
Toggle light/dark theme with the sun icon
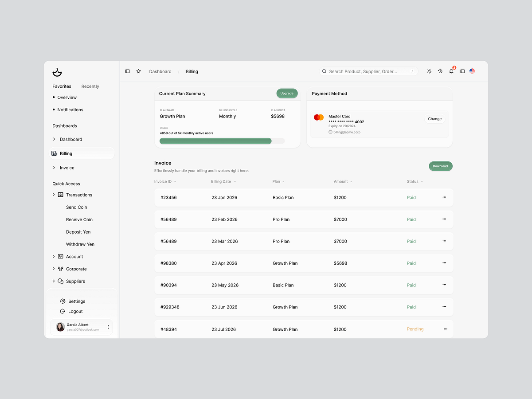429,71
